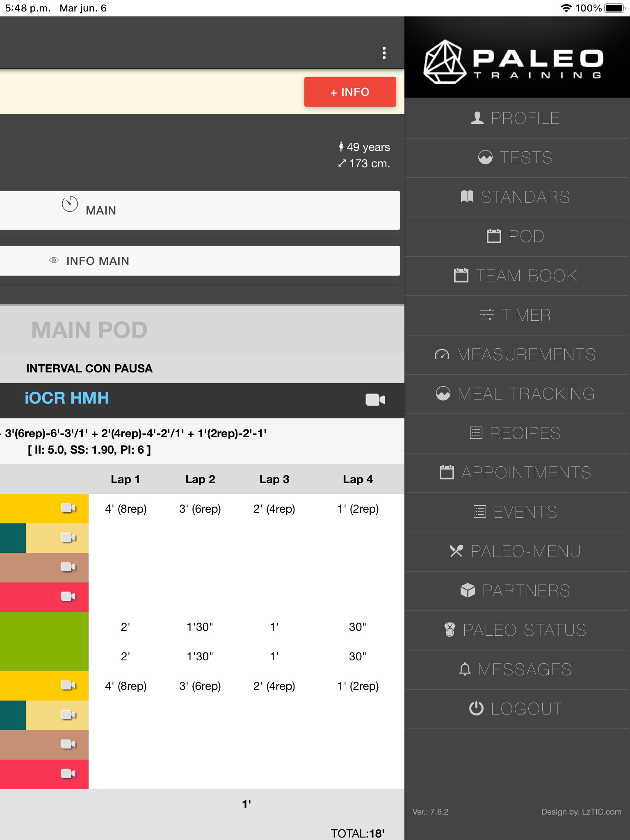This screenshot has height=840, width=630.
Task: Click the eye icon beside INFO MAIN
Action: (54, 260)
